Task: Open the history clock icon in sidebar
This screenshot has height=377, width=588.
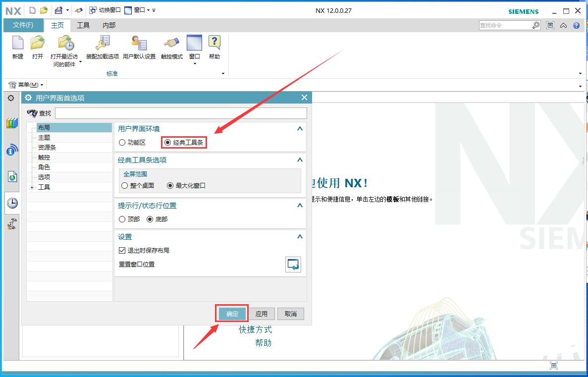Action: (12, 203)
